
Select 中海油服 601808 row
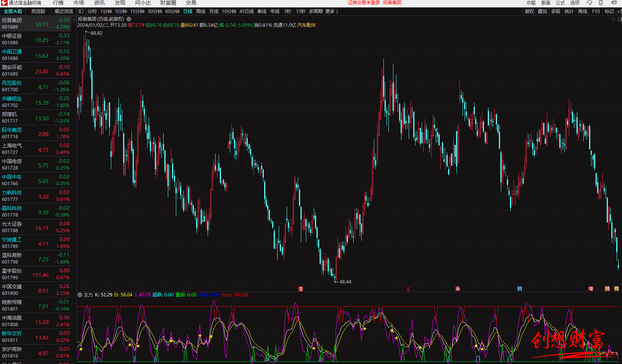[x=36, y=321]
